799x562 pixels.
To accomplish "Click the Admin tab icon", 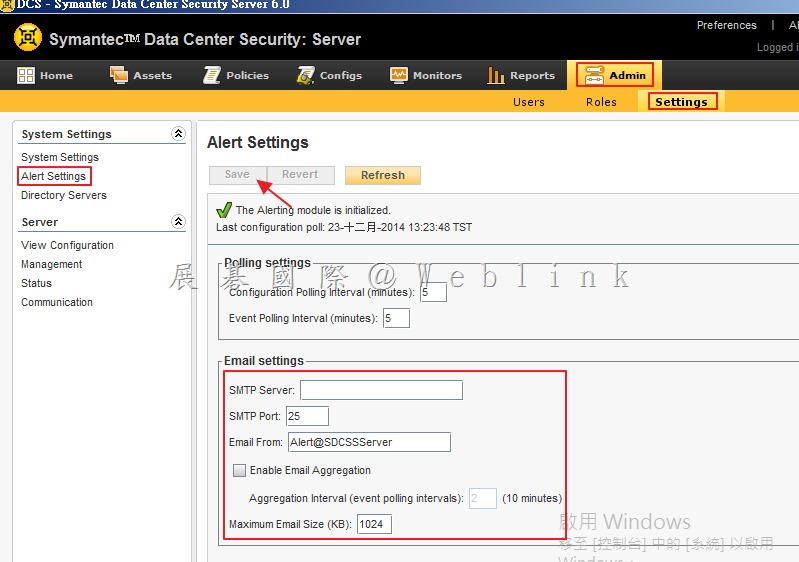I will 594,75.
